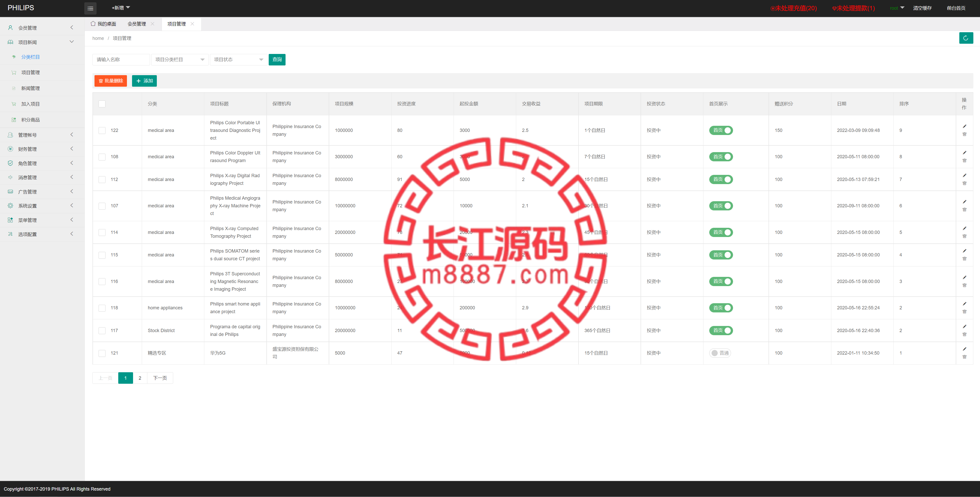Click 清空缓存 in top bar
The image size is (980, 497).
pyautogui.click(x=922, y=8)
